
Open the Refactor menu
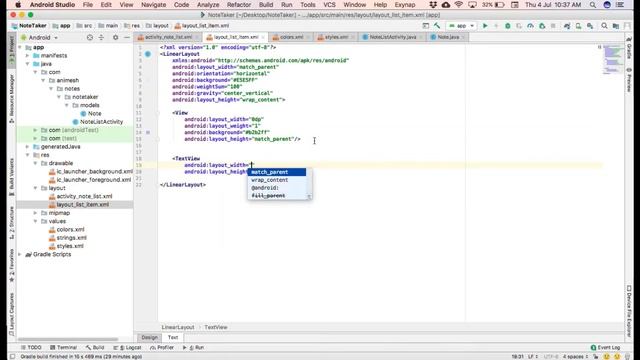point(239,5)
